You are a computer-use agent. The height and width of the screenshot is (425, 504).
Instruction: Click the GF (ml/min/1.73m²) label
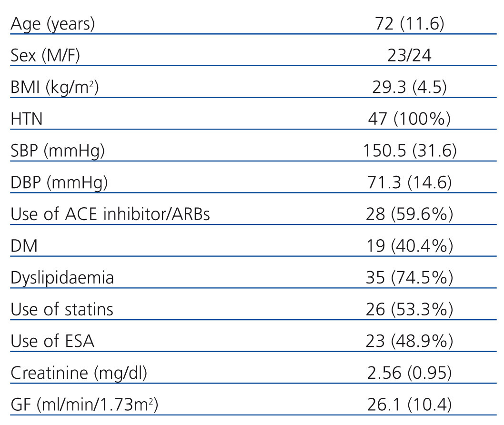pyautogui.click(x=84, y=405)
